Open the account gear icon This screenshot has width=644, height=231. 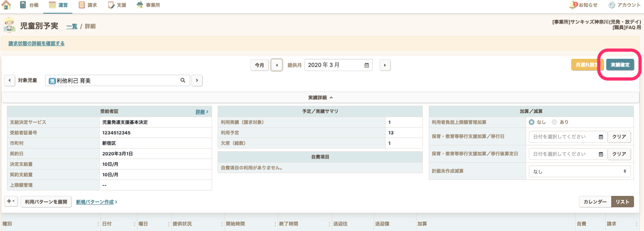(612, 5)
